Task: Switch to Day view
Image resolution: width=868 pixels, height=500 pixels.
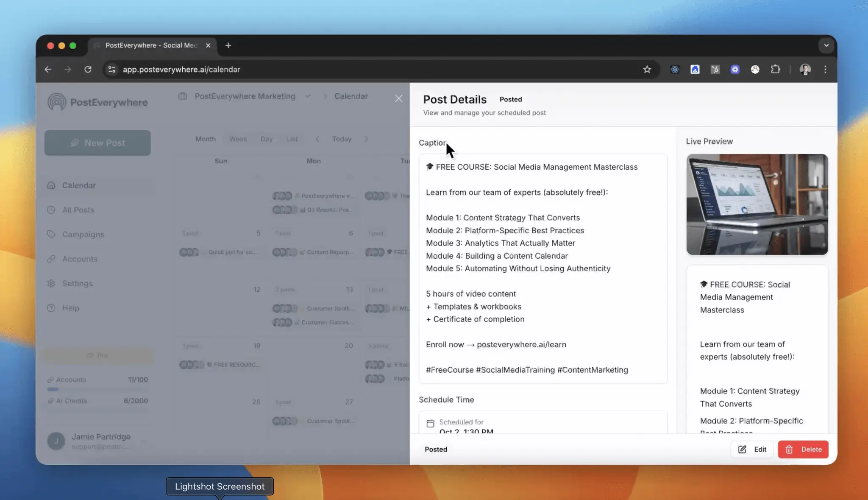Action: 267,139
